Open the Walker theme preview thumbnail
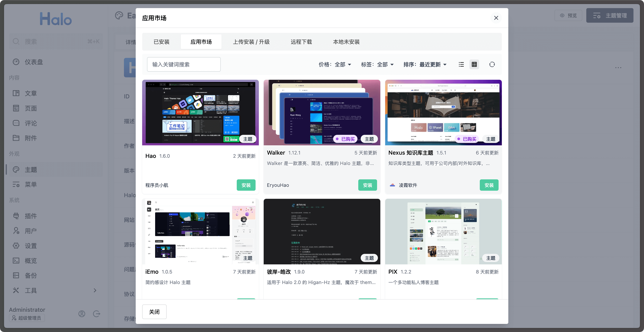 [322, 112]
